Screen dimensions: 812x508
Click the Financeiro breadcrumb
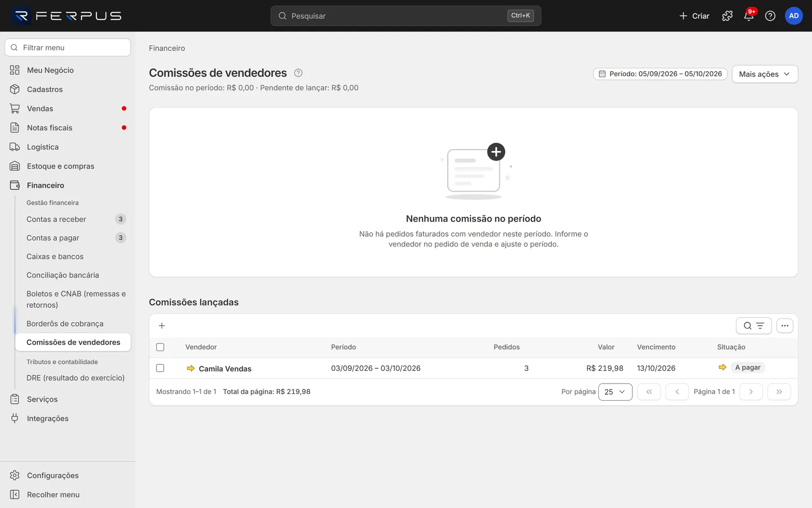click(x=167, y=48)
